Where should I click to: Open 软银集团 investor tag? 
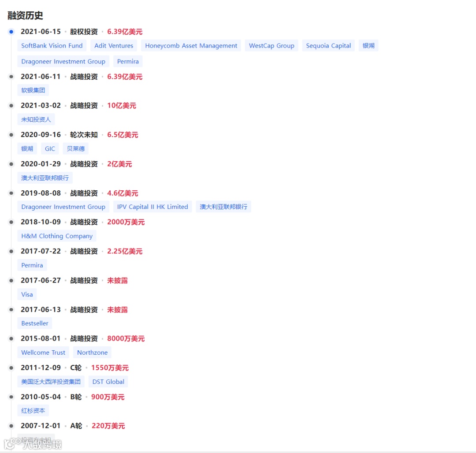click(x=33, y=90)
